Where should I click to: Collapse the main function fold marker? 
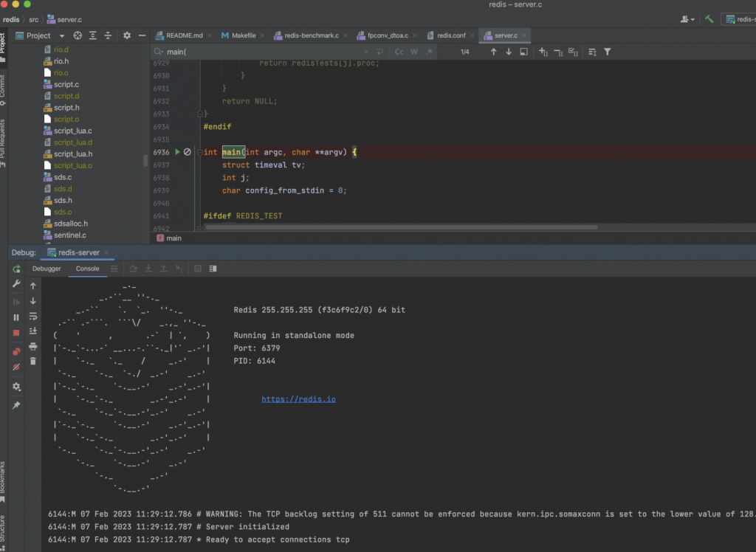pos(199,152)
